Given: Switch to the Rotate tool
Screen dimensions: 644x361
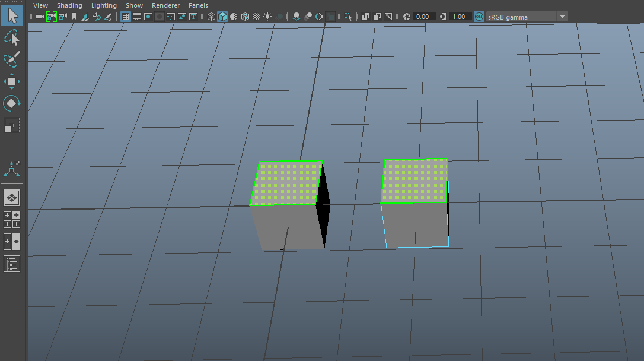Looking at the screenshot, I should [12, 103].
